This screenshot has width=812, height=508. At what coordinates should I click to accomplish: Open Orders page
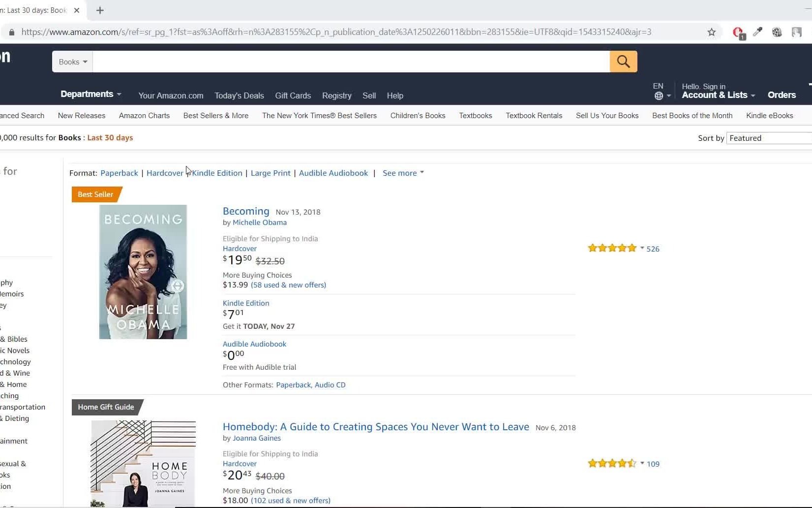782,95
